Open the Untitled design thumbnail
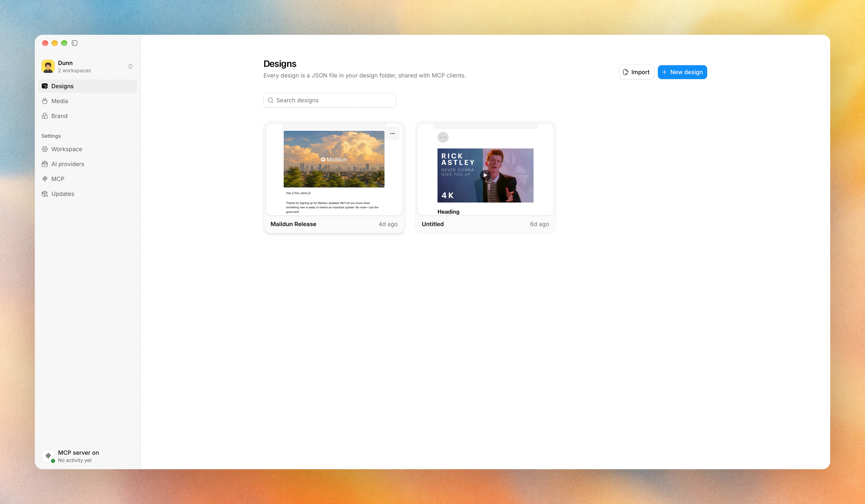 [485, 170]
